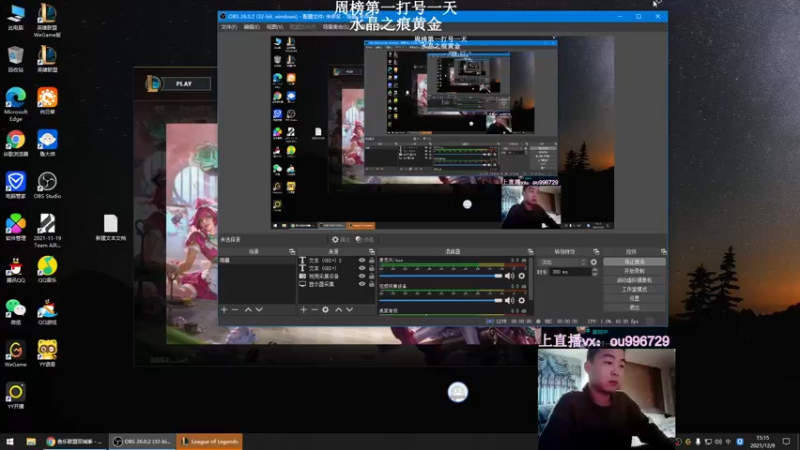The height and width of the screenshot is (450, 800).
Task: Open the WeChat desktop shortcut
Action: [15, 312]
